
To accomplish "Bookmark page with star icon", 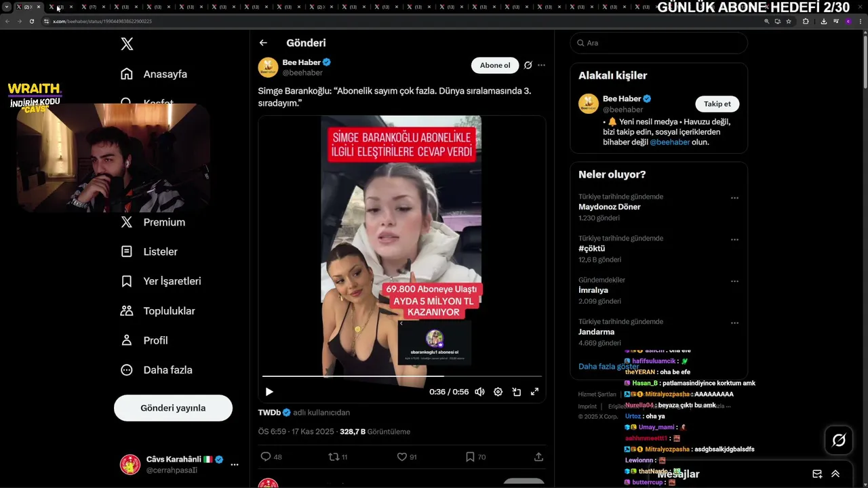I will click(789, 21).
